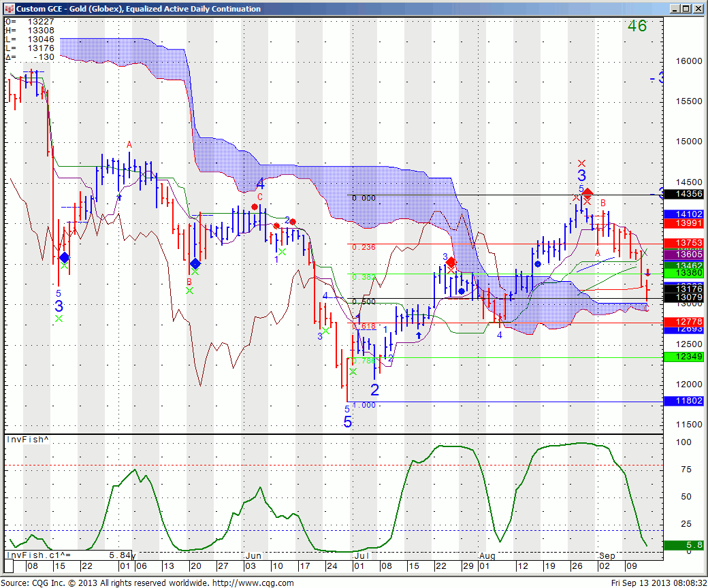Select the red diamond marker near July 22
This screenshot has height=588, width=708.
pos(450,263)
